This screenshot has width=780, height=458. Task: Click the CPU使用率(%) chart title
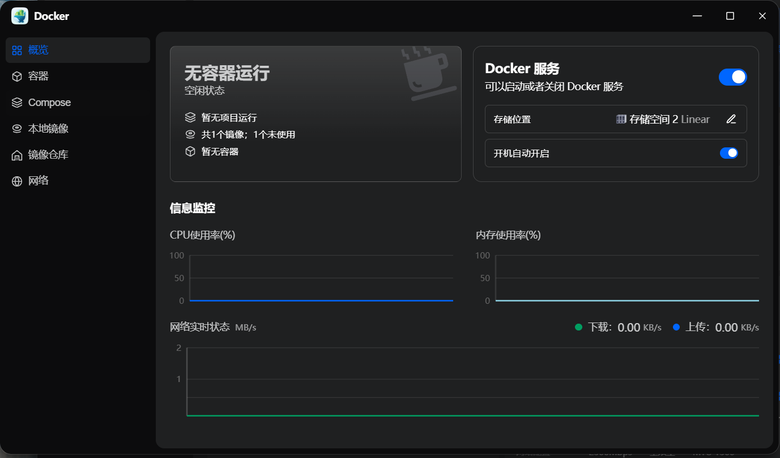point(202,235)
